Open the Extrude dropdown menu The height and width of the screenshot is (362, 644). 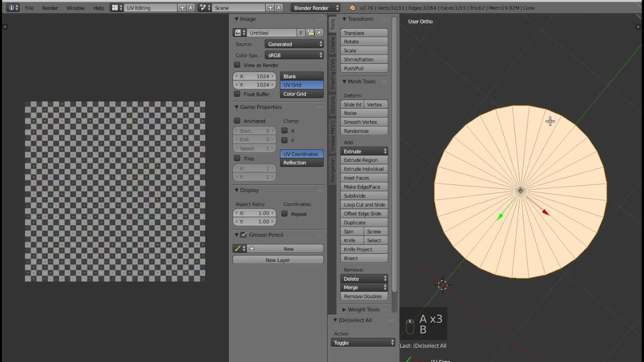click(364, 151)
